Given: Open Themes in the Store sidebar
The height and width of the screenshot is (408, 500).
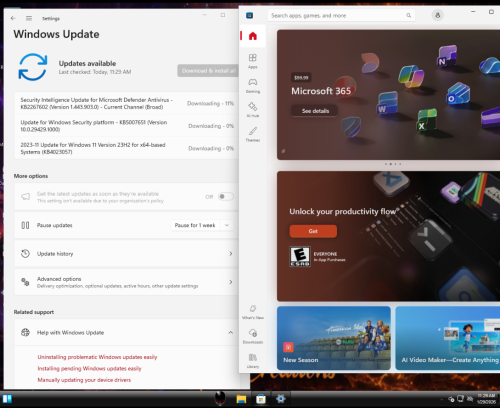Looking at the screenshot, I should [x=253, y=134].
